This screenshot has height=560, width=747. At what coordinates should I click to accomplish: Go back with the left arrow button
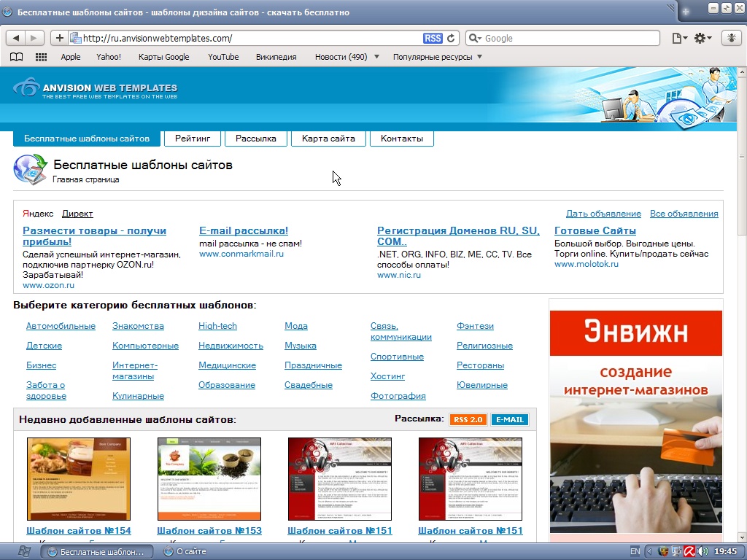click(16, 38)
